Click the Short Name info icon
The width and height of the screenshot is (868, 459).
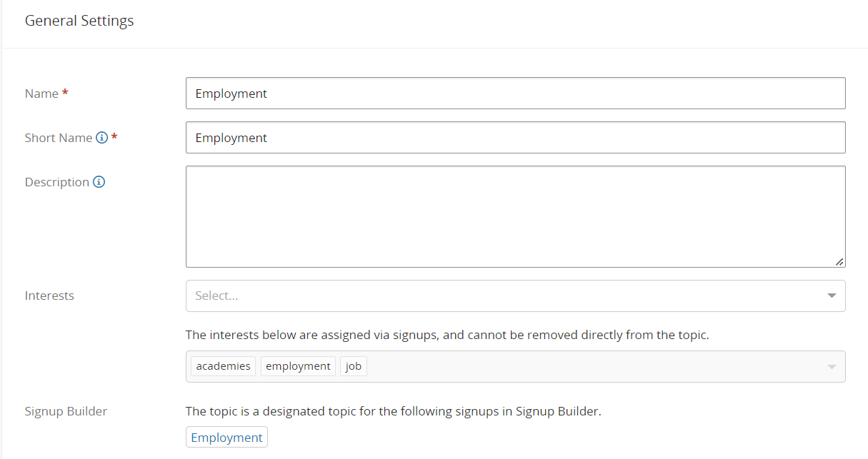pyautogui.click(x=102, y=138)
